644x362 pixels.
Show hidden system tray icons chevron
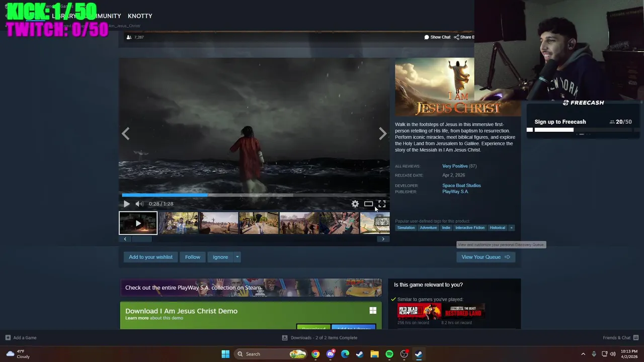pyautogui.click(x=583, y=354)
